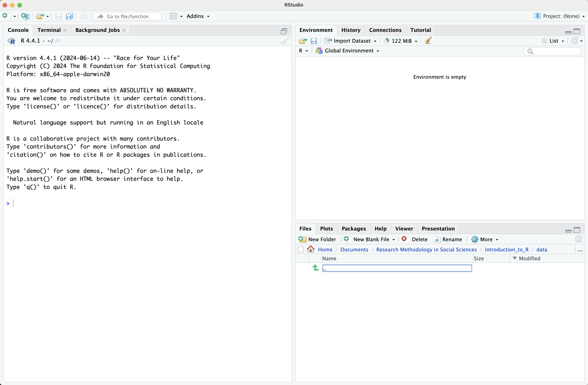
Task: Click the Save current document icon
Action: [58, 16]
